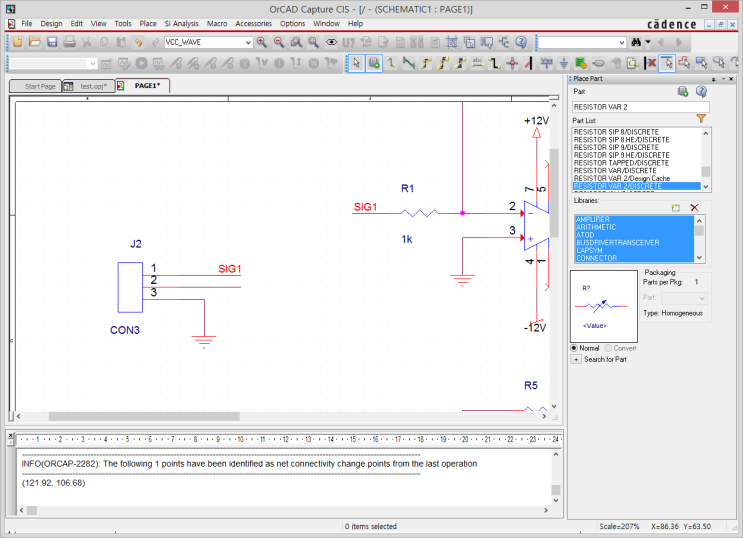This screenshot has height=538, width=743.
Task: Select the pointer Select tool
Action: 356,63
